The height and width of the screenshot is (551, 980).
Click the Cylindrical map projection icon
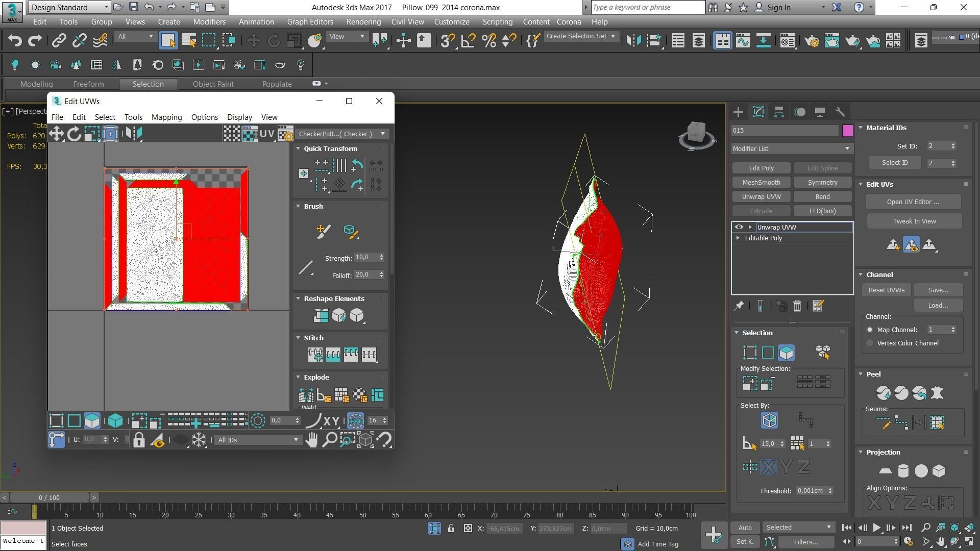903,471
